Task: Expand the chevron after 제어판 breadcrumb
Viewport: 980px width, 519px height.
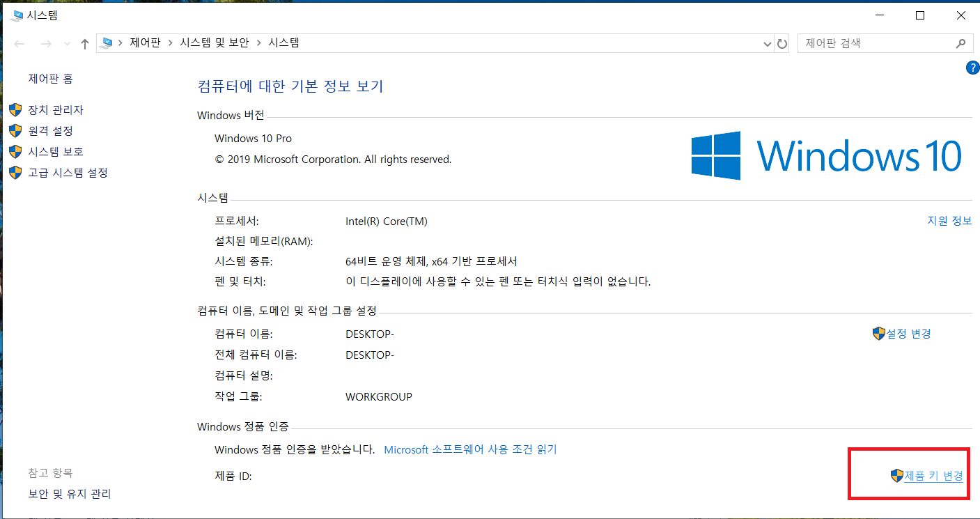Action: [x=170, y=43]
